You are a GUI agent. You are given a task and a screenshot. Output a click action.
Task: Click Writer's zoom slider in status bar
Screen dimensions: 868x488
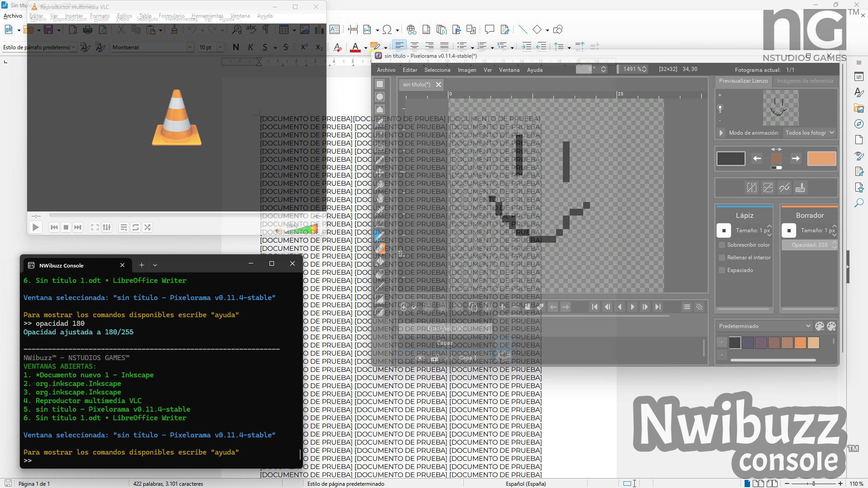[814, 483]
